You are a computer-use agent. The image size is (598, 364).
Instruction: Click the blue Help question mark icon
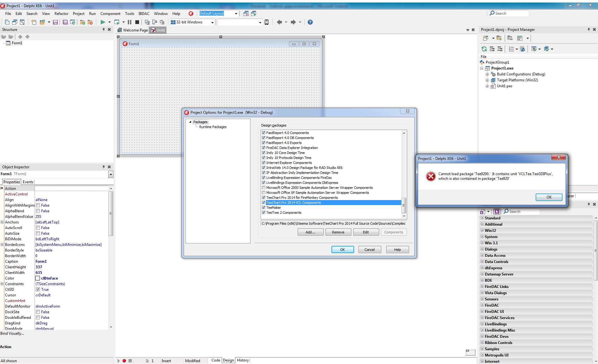310,22
